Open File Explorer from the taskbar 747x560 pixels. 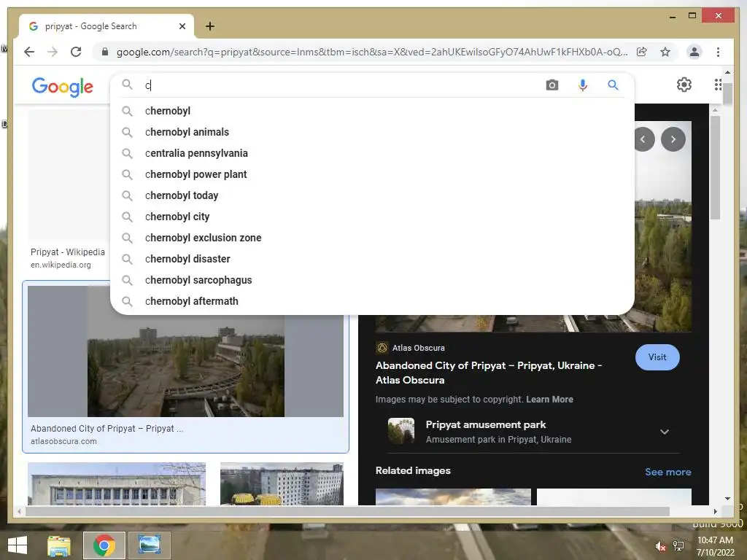click(x=59, y=545)
